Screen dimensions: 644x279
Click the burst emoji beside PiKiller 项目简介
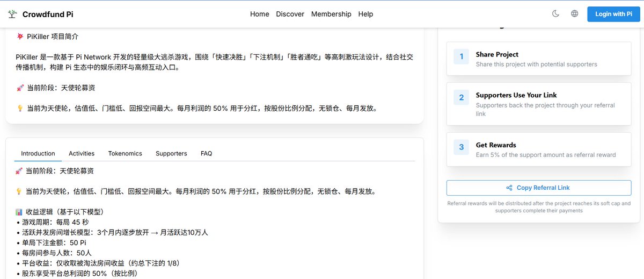click(20, 37)
